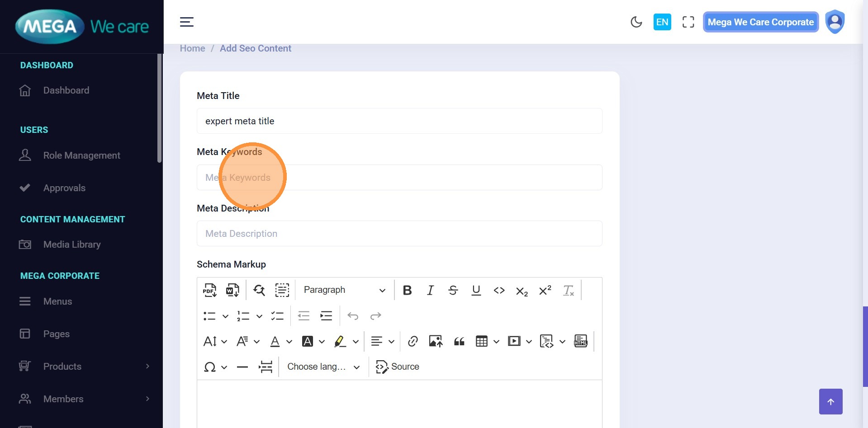
Task: Open the font color picker
Action: [275, 341]
